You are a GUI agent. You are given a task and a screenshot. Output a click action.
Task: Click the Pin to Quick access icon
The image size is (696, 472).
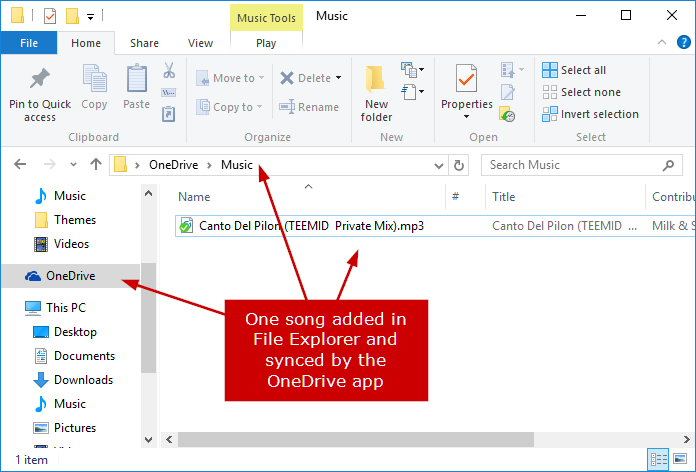pos(40,79)
